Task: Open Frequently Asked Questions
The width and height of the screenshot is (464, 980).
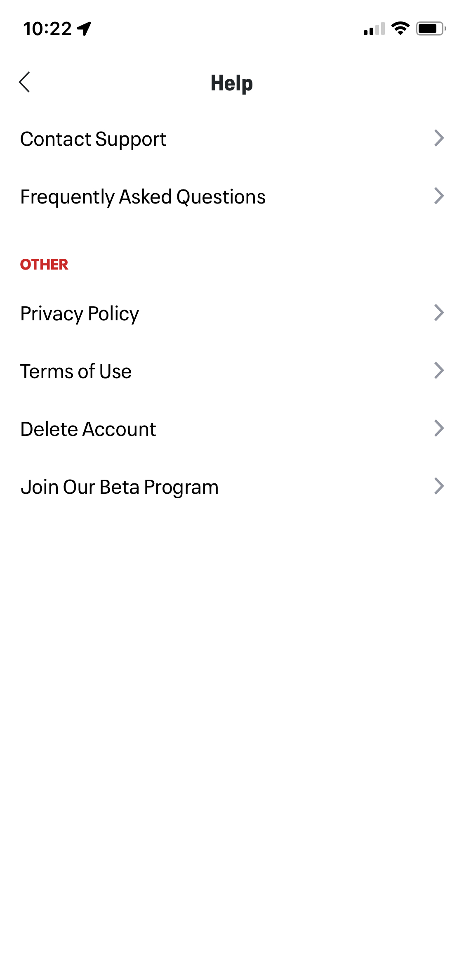Action: click(x=143, y=197)
